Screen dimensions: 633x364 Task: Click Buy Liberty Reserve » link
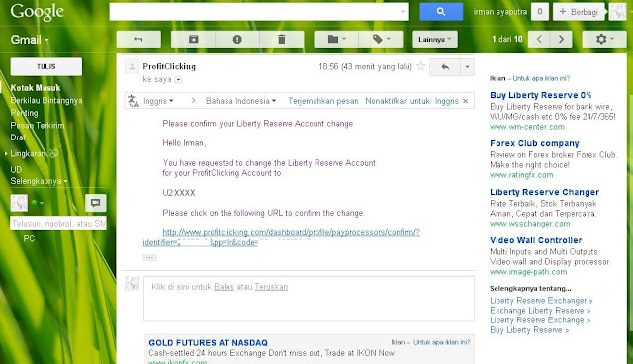(529, 330)
